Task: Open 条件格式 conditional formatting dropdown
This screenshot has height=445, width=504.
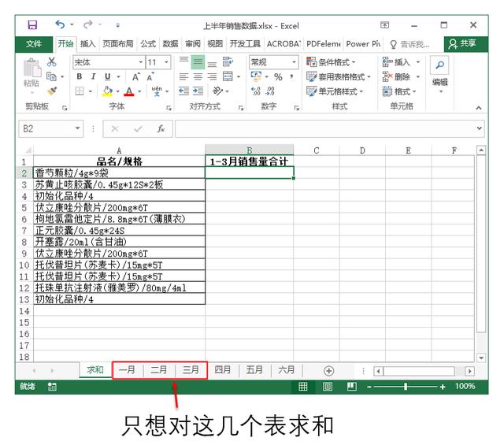Action: [331, 61]
